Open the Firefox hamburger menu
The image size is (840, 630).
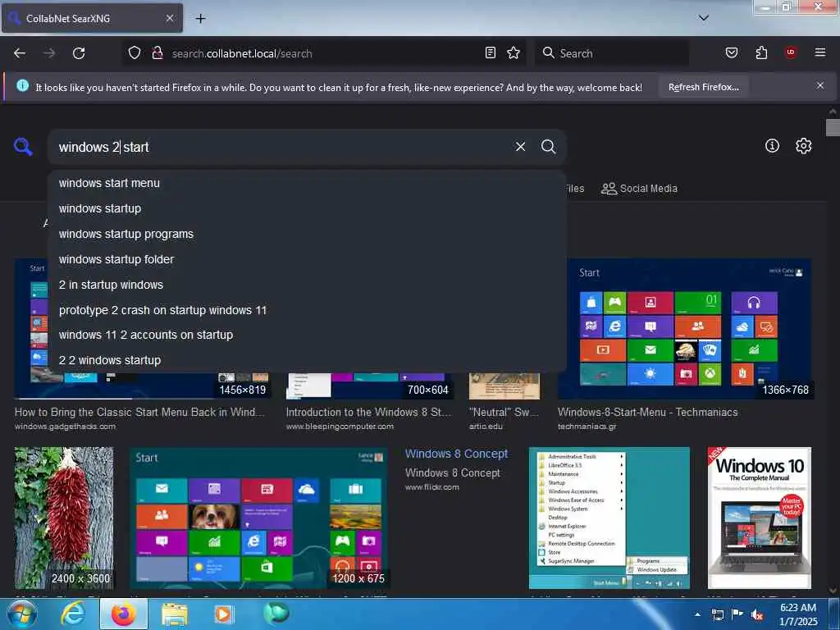(x=819, y=52)
